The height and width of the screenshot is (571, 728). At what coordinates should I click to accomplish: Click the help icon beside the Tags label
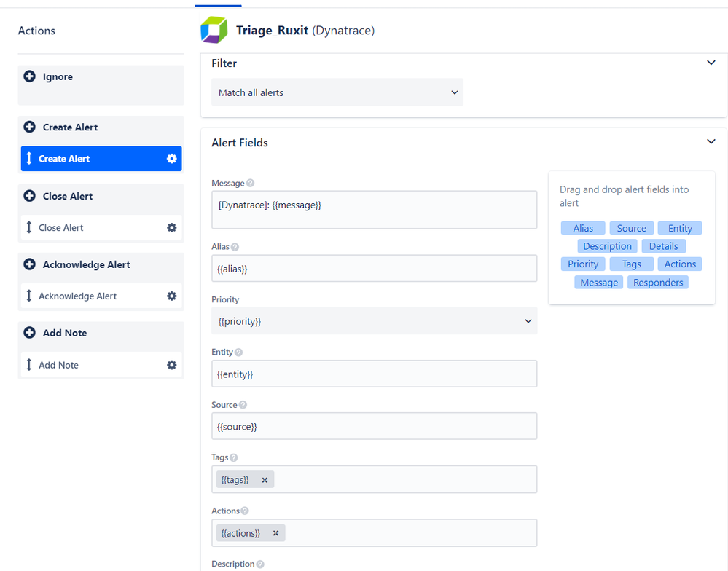coord(233,458)
